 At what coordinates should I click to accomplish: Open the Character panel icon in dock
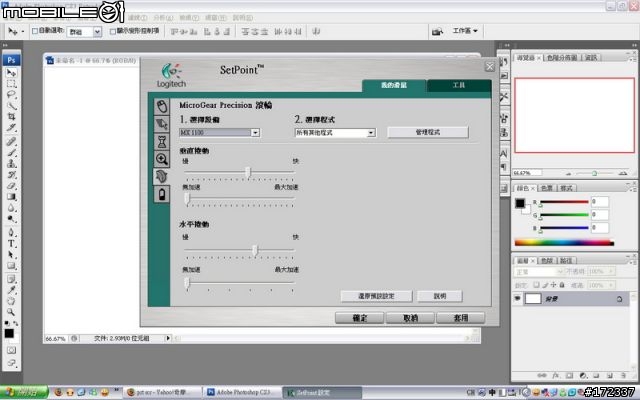(504, 154)
